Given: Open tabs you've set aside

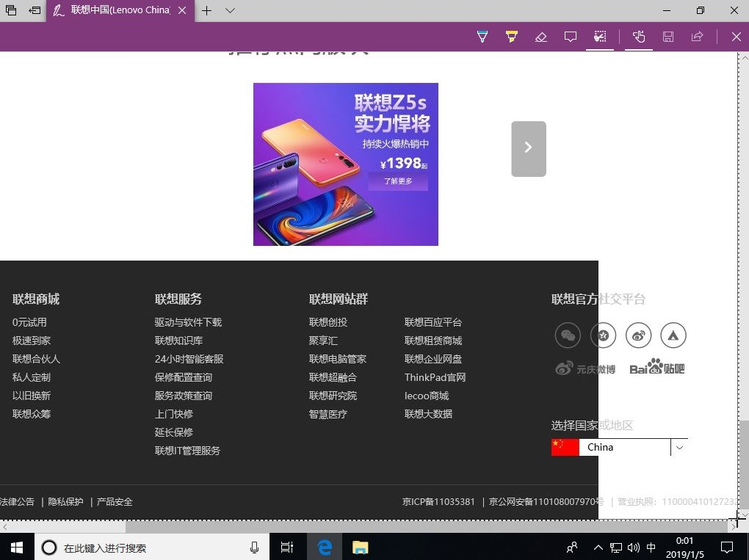Looking at the screenshot, I should [11, 10].
